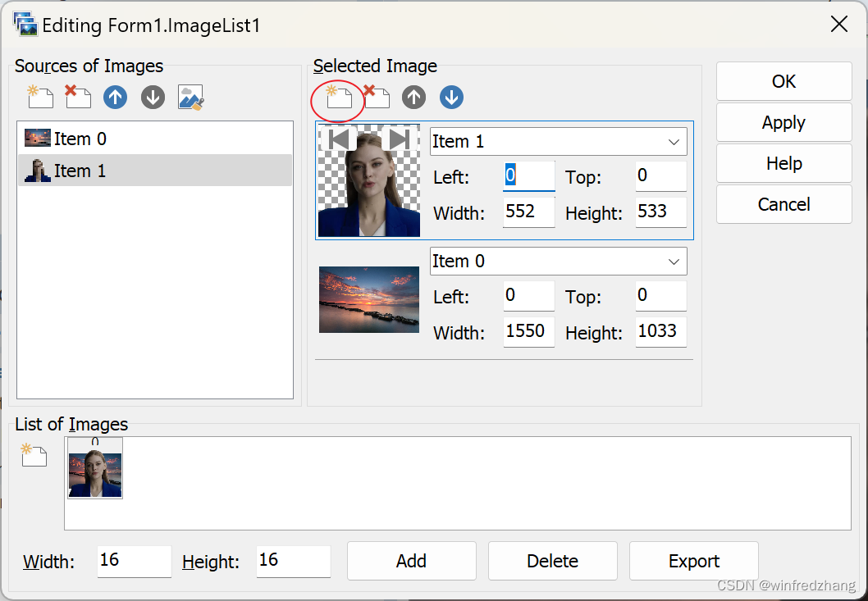The height and width of the screenshot is (601, 868).
Task: Click the image list Width field
Action: (134, 561)
